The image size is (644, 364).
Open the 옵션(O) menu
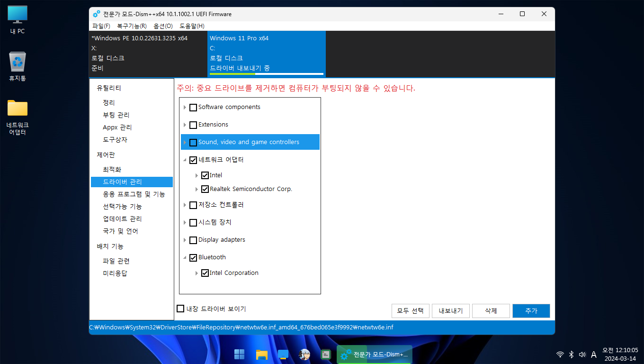163,26
